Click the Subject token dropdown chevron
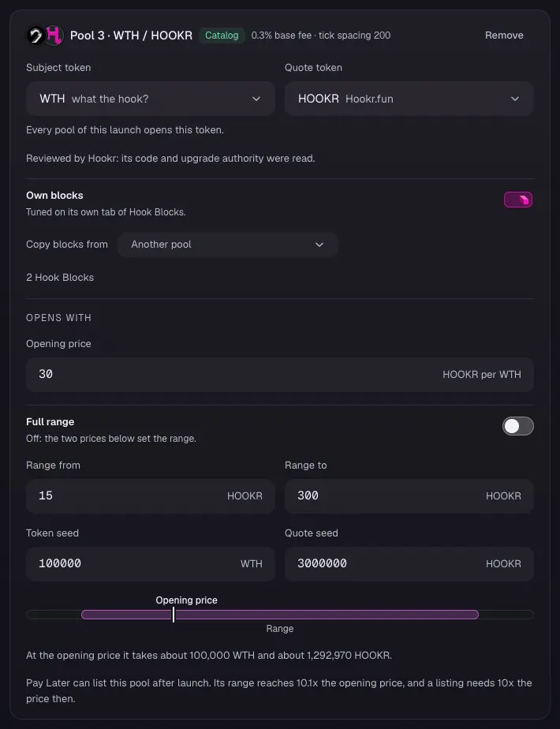This screenshot has height=729, width=560. (x=256, y=99)
